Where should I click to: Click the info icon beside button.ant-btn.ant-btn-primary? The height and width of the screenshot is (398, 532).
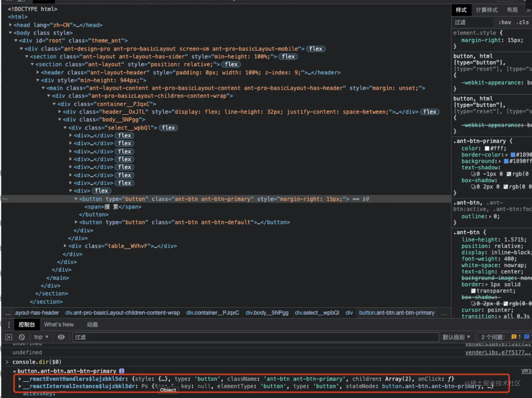pos(122,371)
